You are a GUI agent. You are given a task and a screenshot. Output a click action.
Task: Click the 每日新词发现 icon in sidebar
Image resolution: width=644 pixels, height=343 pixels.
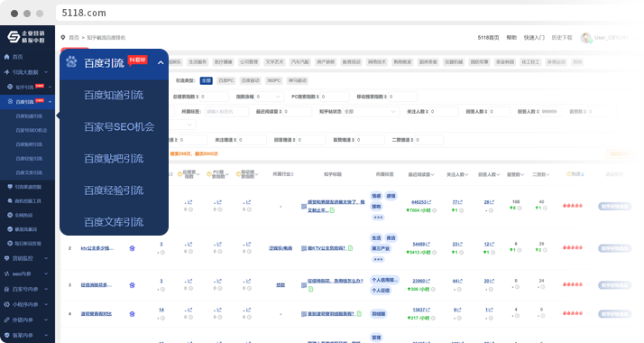pyautogui.click(x=10, y=243)
